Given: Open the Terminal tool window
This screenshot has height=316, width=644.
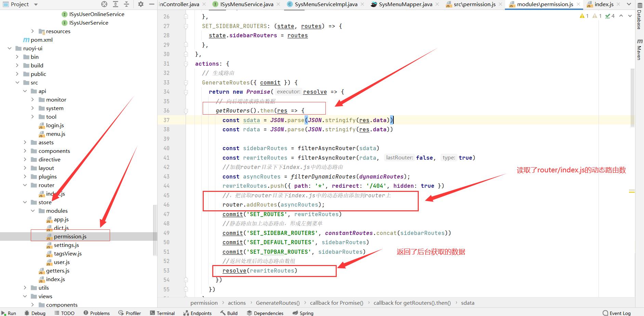Looking at the screenshot, I should 162,313.
